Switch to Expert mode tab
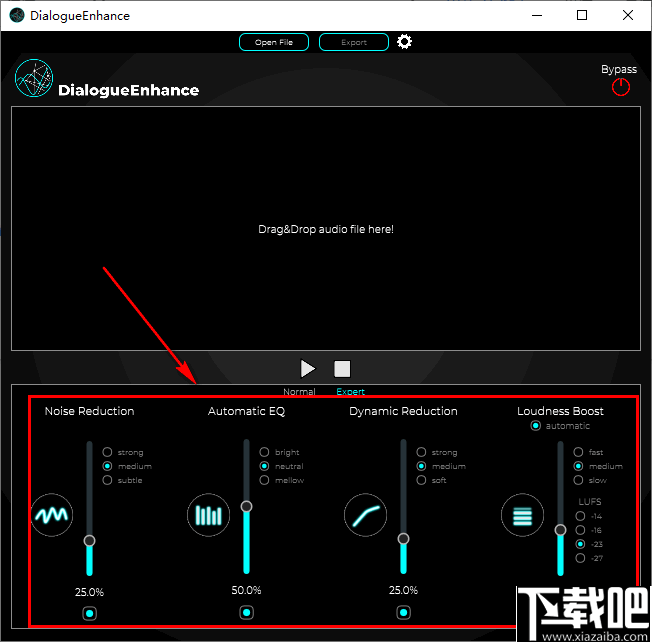 click(x=351, y=392)
